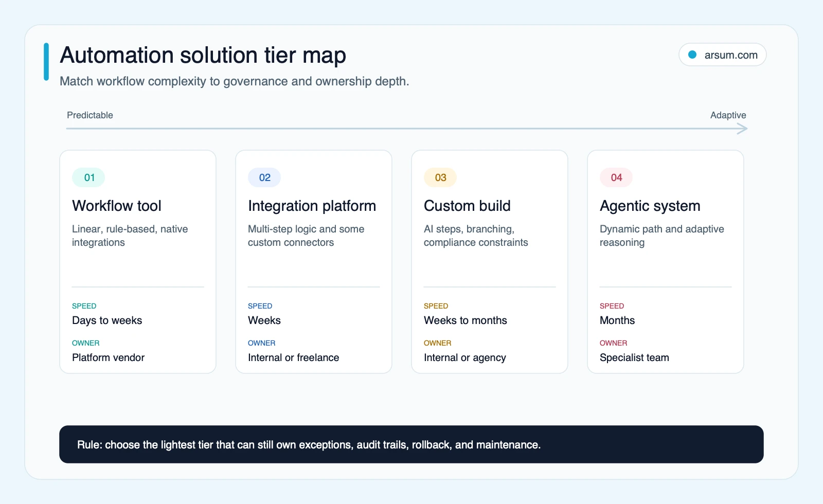Image resolution: width=823 pixels, height=504 pixels.
Task: Click the arsum.com badge
Action: tap(723, 55)
